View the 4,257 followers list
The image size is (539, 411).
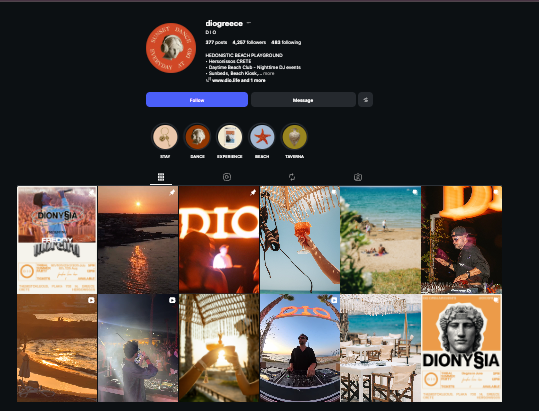click(x=249, y=42)
